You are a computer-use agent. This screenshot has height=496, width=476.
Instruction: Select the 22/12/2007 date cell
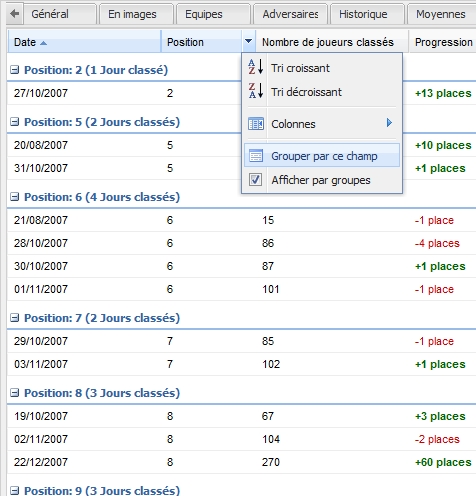(41, 462)
